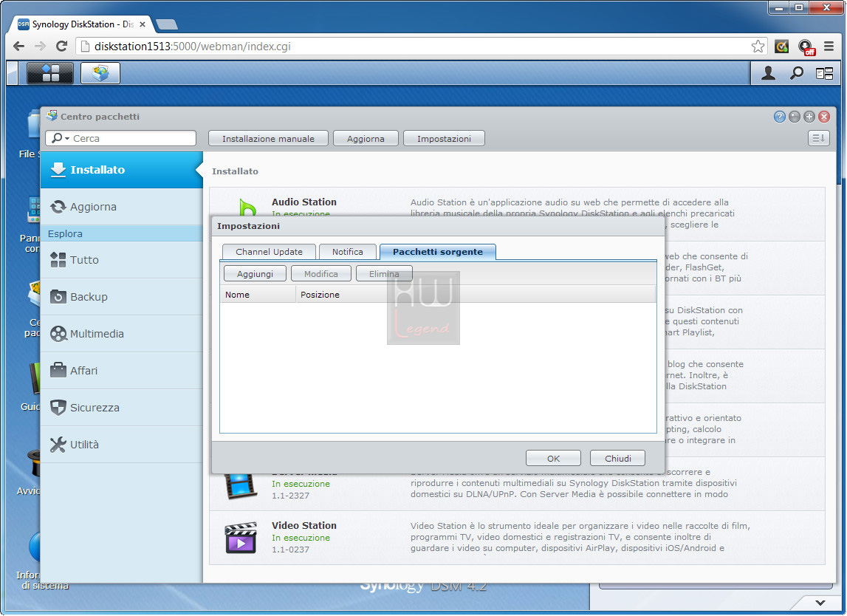847x616 pixels.
Task: Click Chiudi to close Impostazioni dialog
Action: [x=617, y=458]
